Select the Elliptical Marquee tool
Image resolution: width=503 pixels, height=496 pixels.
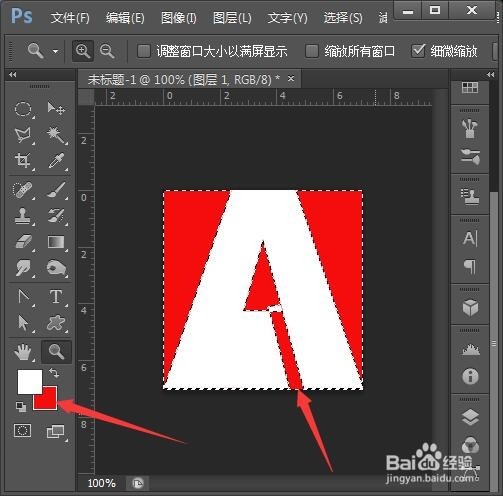[x=23, y=109]
